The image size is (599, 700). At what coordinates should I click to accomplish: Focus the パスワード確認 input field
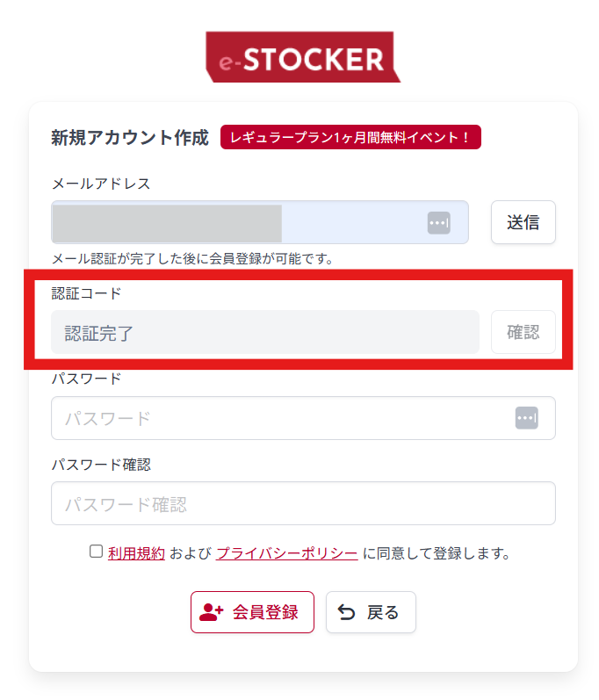coord(303,504)
